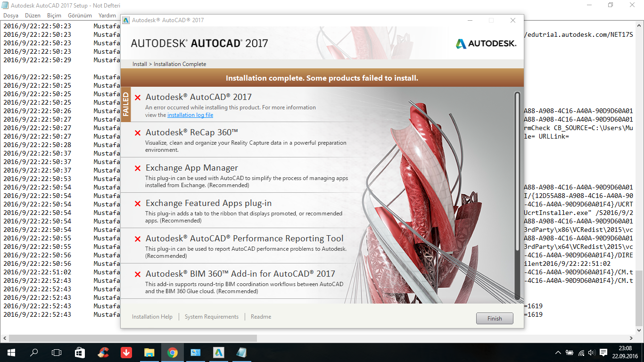The width and height of the screenshot is (644, 362).
Task: Open Action Center notifications icon
Action: [603, 353]
